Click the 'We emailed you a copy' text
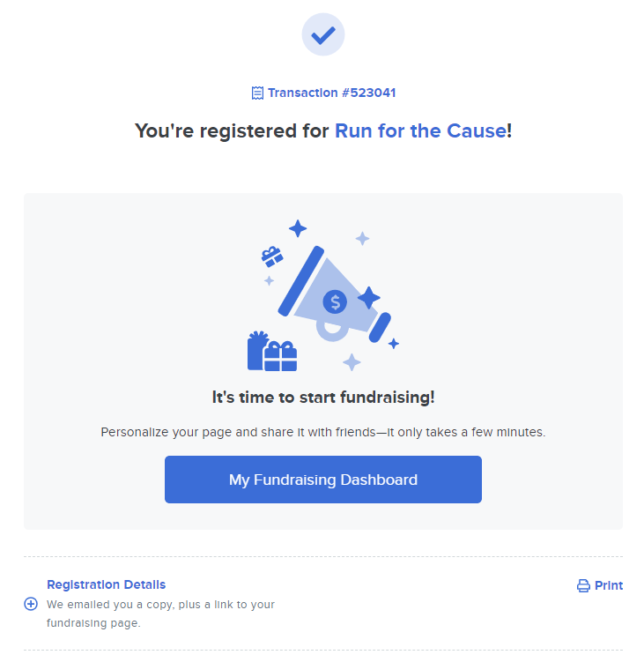The height and width of the screenshot is (662, 644). point(160,614)
